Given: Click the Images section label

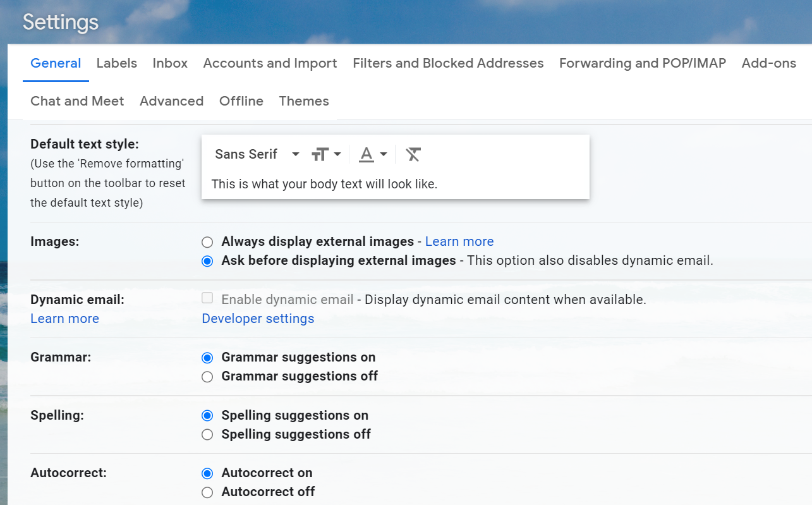Looking at the screenshot, I should tap(54, 241).
